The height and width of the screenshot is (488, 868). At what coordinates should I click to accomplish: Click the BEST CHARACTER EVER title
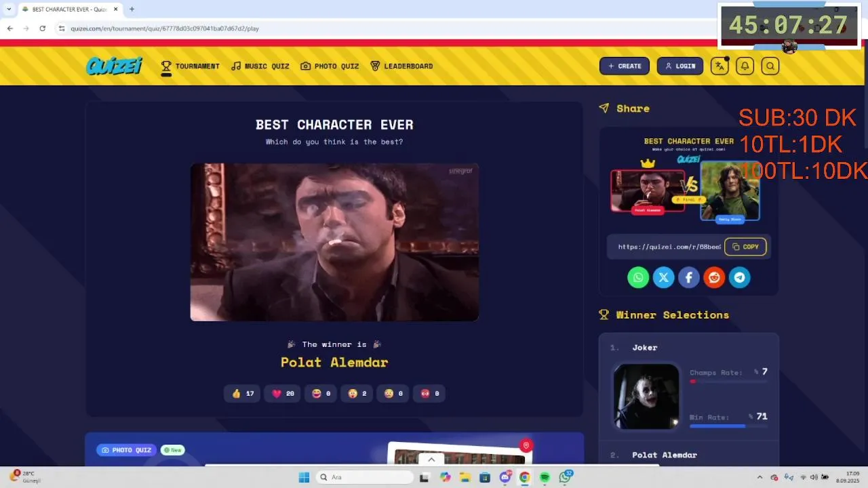click(334, 125)
